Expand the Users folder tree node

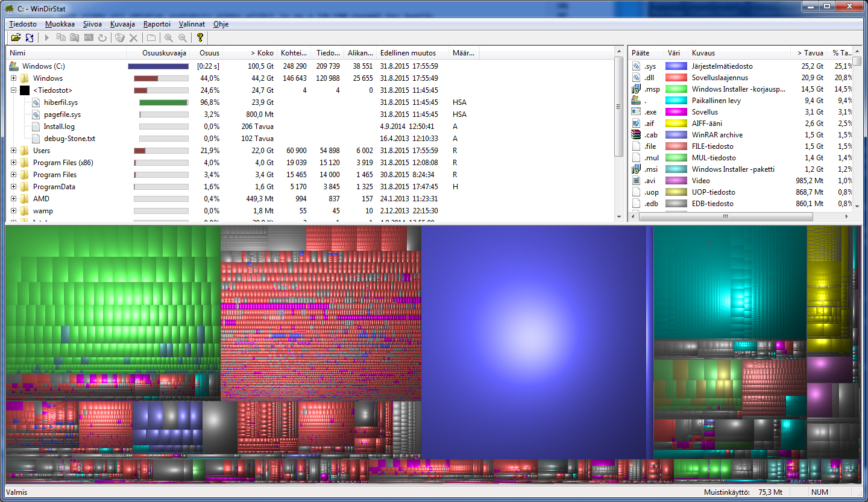13,151
